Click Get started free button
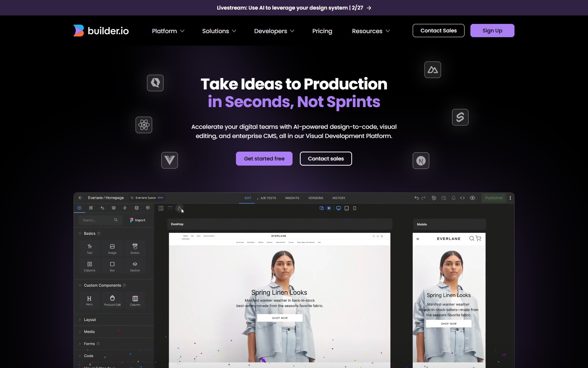Image resolution: width=588 pixels, height=368 pixels. (264, 159)
